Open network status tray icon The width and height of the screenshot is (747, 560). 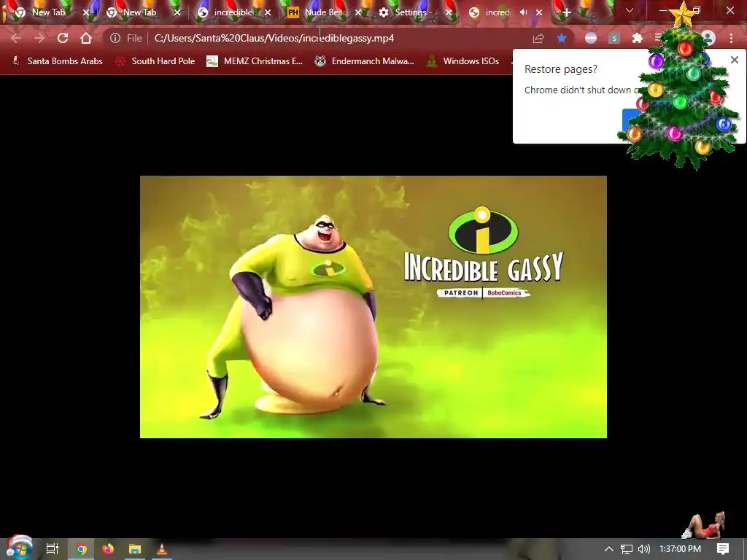point(627,549)
